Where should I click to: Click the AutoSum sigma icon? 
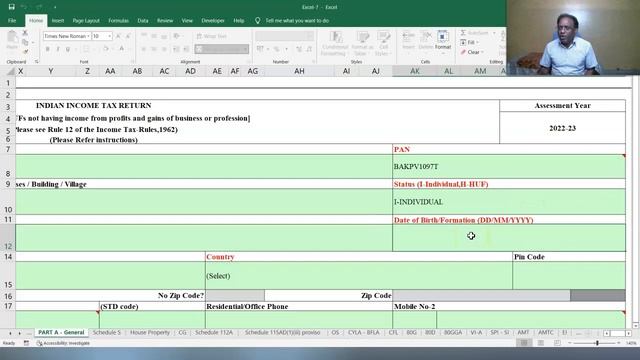pyautogui.click(x=463, y=33)
